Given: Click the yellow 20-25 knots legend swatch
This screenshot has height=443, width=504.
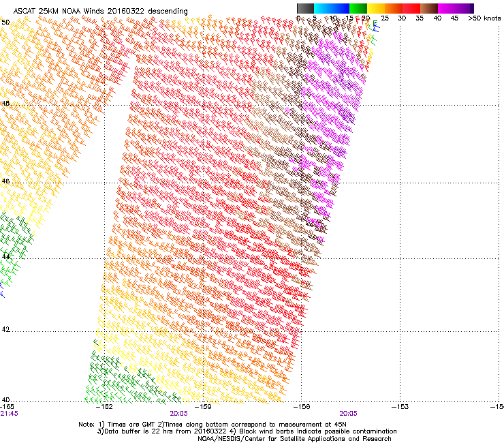Looking at the screenshot, I should tap(376, 8).
